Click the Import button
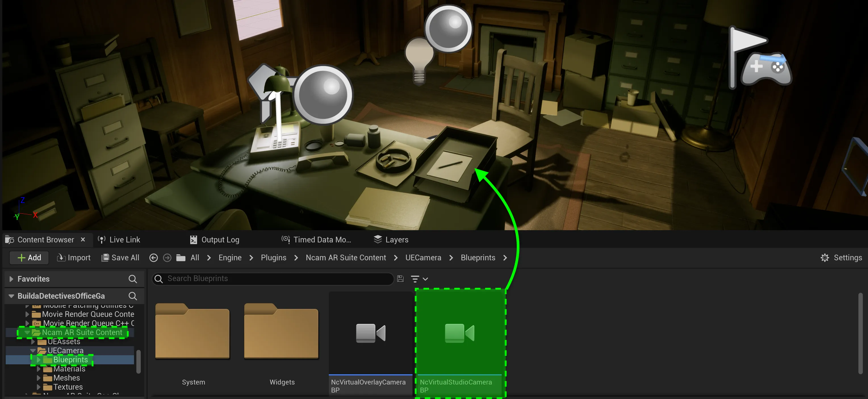Image resolution: width=868 pixels, height=399 pixels. tap(74, 258)
